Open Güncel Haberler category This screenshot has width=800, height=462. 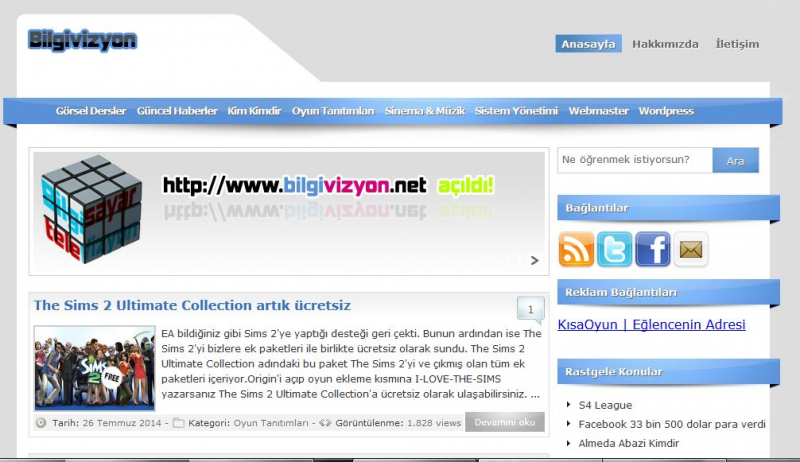177,111
